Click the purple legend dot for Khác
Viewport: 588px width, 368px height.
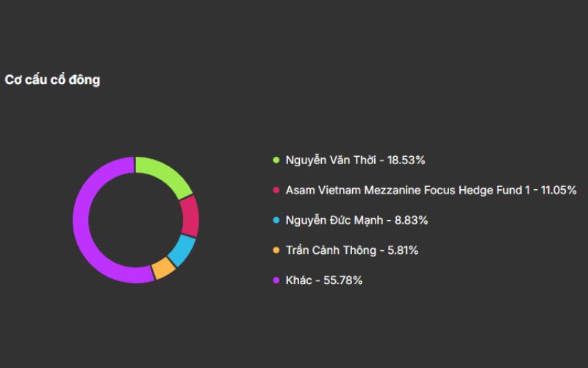(276, 280)
